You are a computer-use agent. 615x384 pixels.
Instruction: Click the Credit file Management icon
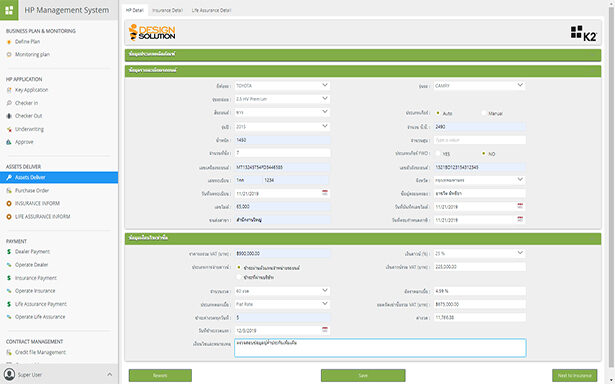9,352
